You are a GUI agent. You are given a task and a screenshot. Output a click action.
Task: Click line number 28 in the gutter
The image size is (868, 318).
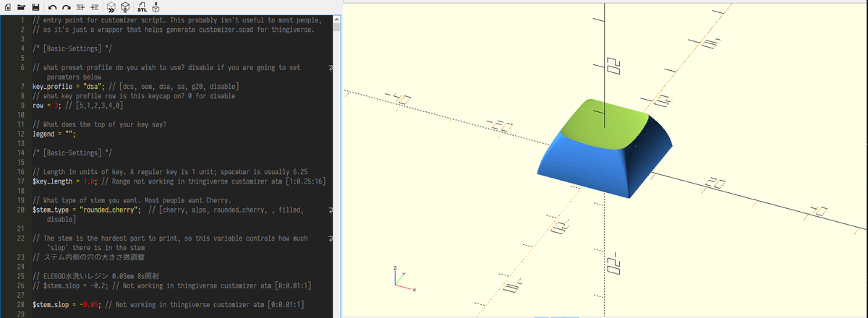tap(21, 304)
